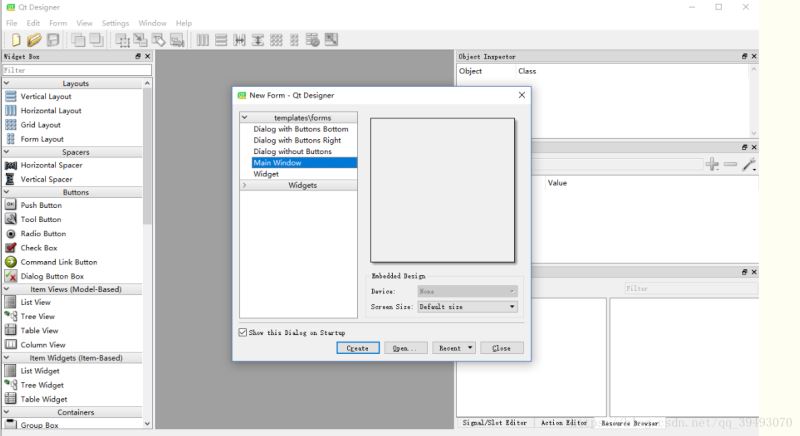
Task: Click the Open Form folder icon
Action: click(34, 40)
